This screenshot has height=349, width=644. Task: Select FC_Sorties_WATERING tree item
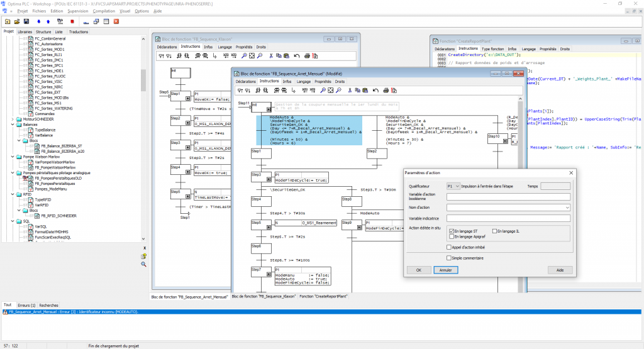pos(53,108)
